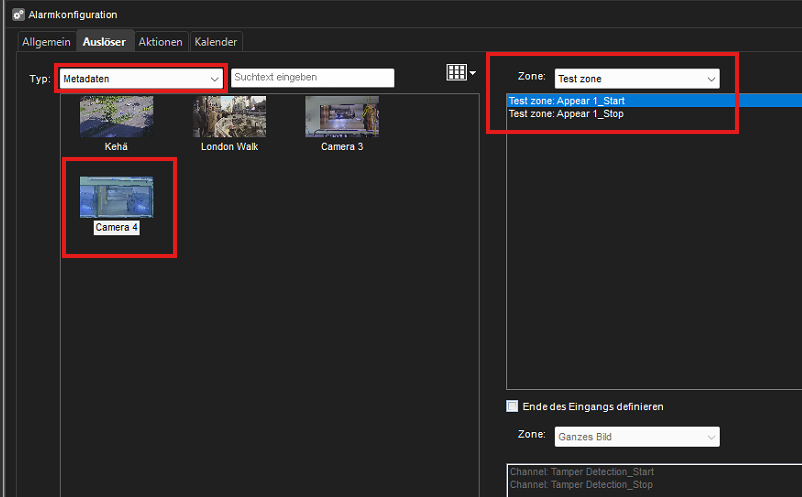Open the Aktionen tab
The height and width of the screenshot is (497, 802).
click(161, 42)
